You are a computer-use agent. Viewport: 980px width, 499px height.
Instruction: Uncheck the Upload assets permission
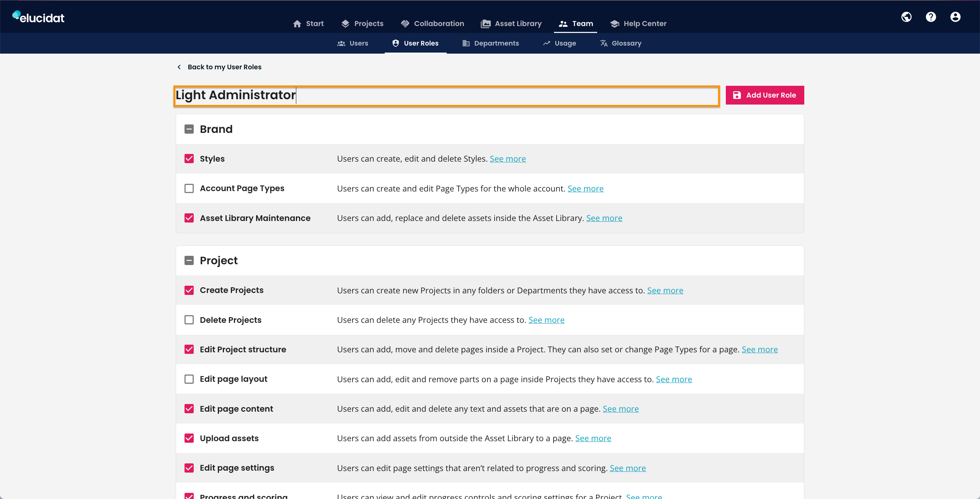coord(189,438)
